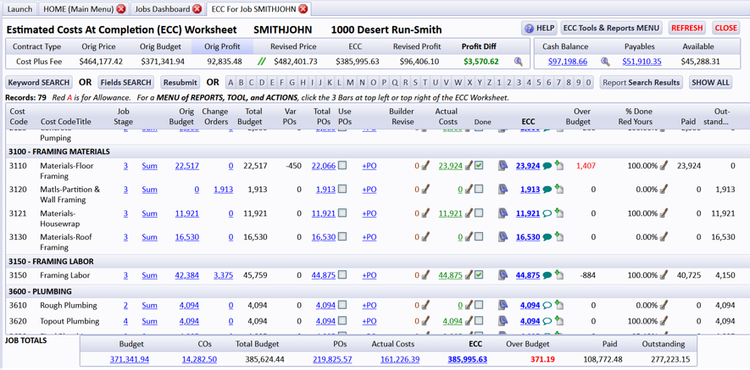750x370 pixels.
Task: Open Sum breakdown for Materials-Housewrap
Action: click(149, 213)
